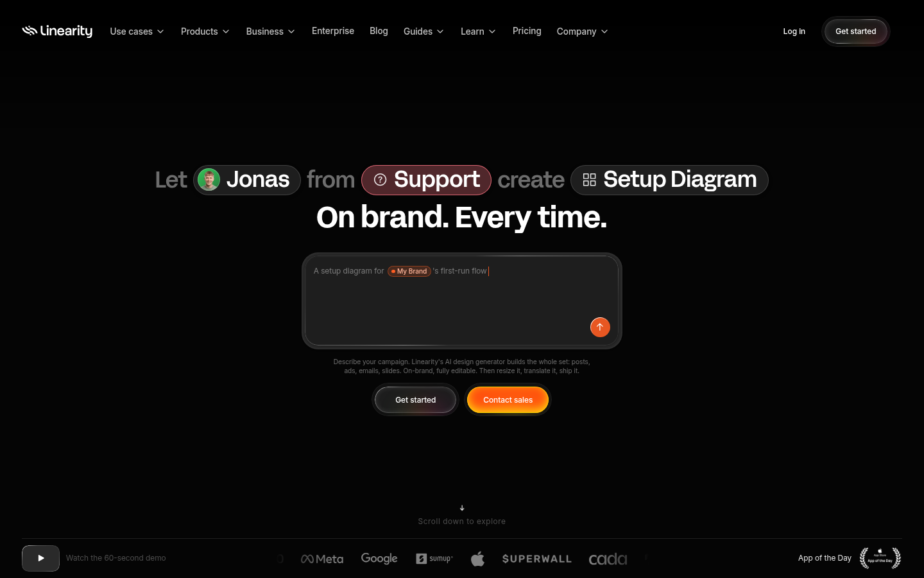Click the Superwall logo
This screenshot has width=924, height=578.
click(x=536, y=559)
